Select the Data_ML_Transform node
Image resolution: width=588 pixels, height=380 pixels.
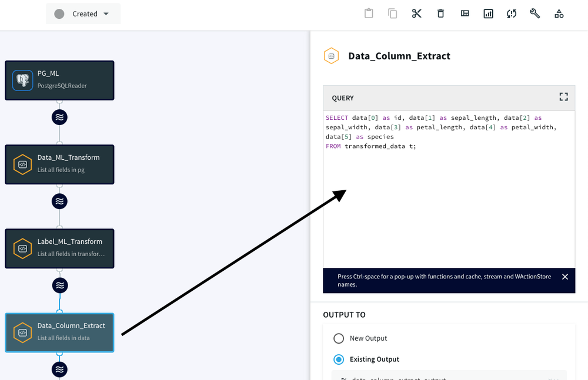[59, 164]
